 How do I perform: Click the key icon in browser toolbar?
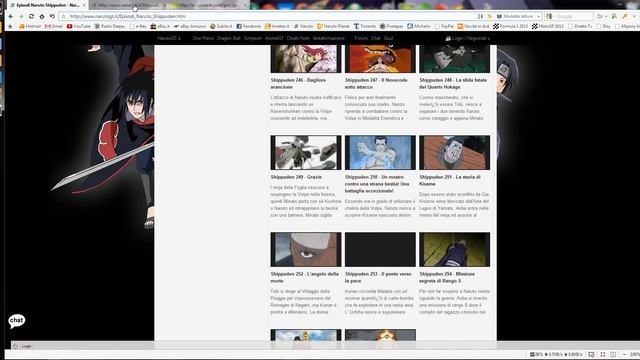624,16
